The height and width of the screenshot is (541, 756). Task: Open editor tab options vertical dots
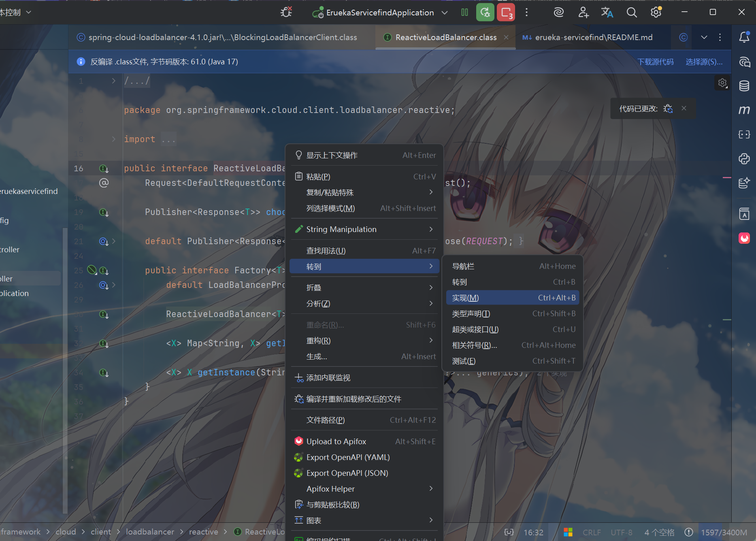coord(720,37)
